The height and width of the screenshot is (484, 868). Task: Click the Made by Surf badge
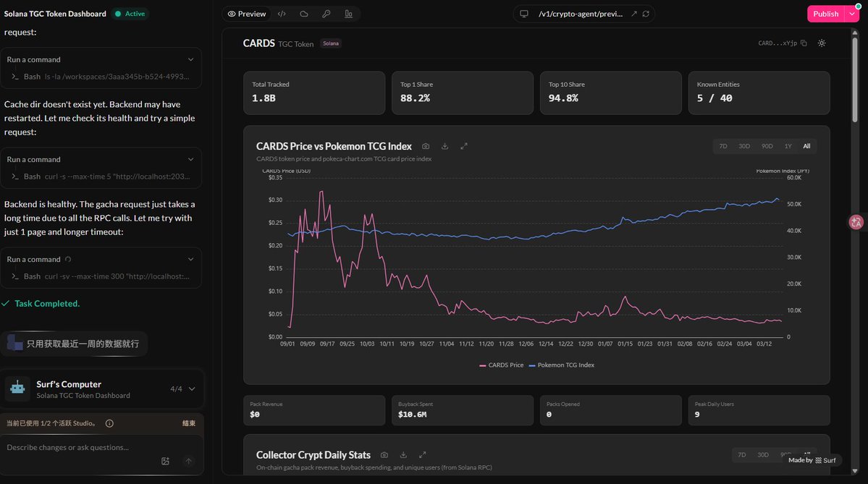pos(812,460)
